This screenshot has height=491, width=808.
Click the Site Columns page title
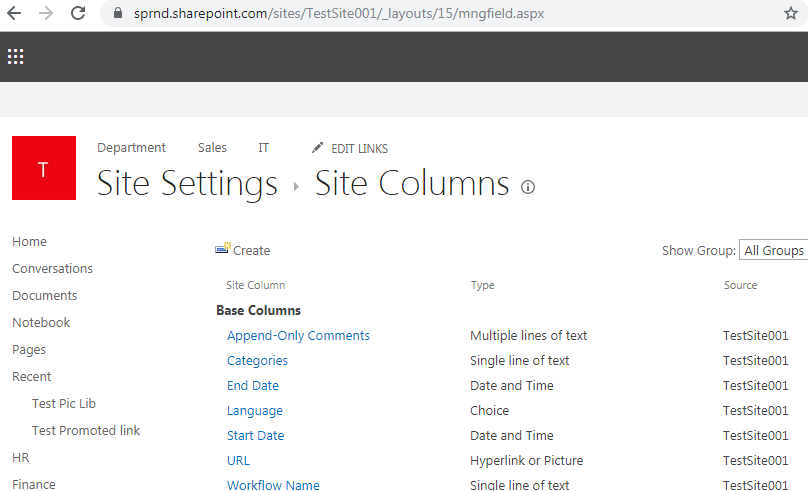click(x=412, y=183)
